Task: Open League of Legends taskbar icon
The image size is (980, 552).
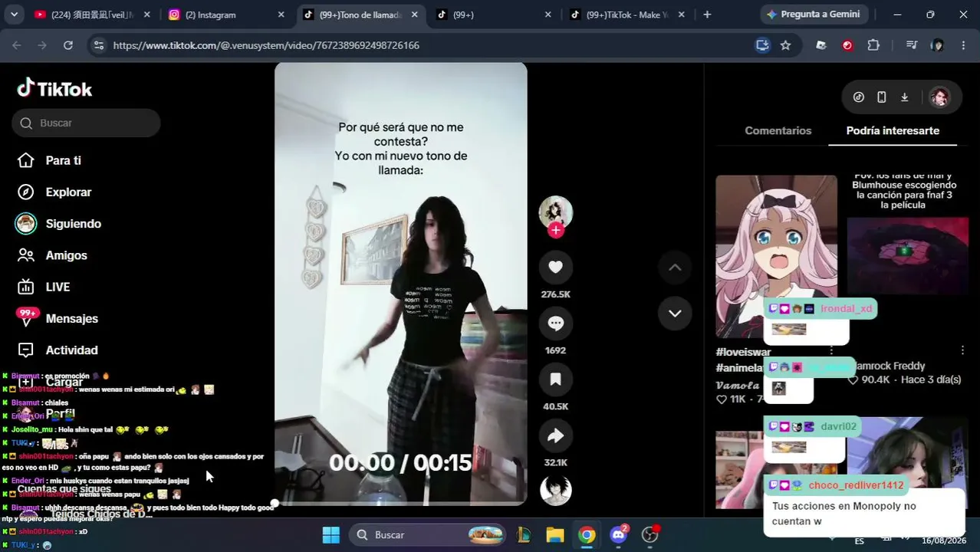Action: (x=524, y=534)
